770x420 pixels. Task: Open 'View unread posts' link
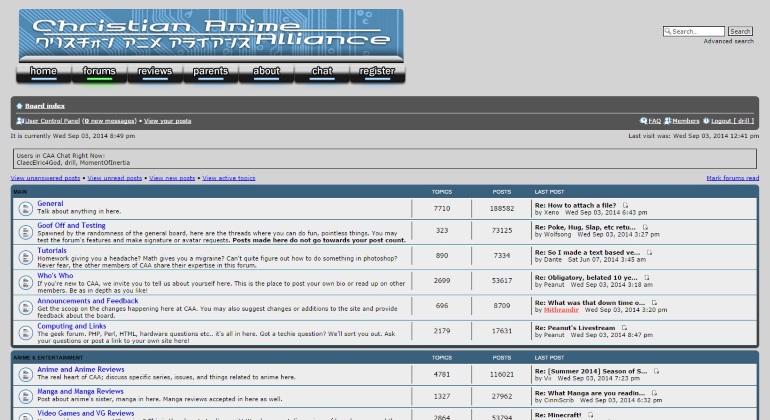pos(114,178)
